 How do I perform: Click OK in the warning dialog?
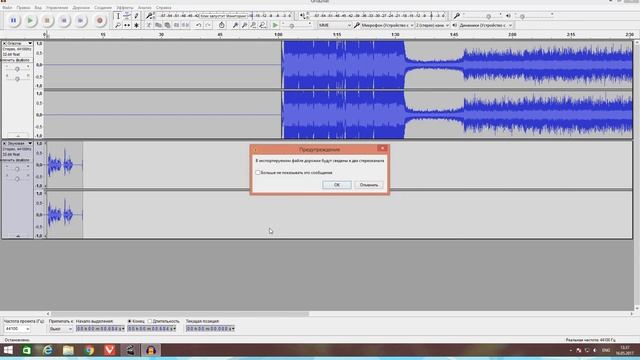point(337,185)
